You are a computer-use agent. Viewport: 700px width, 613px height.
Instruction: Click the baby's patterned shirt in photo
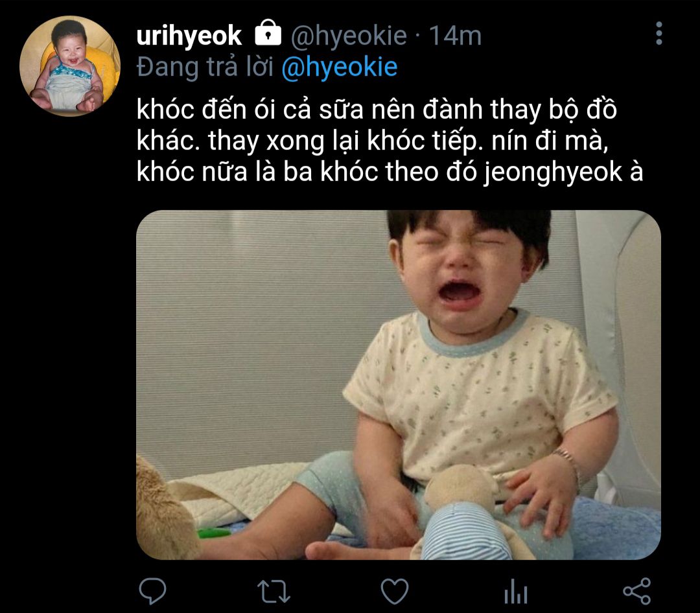480,389
